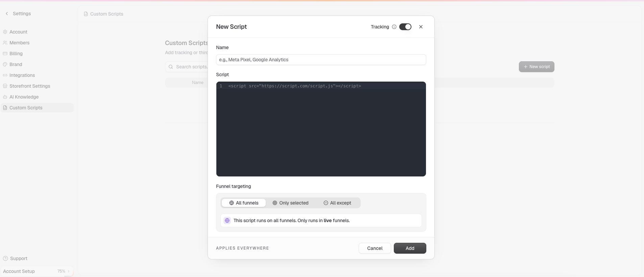644x277 pixels.
Task: Click the Account gear icon
Action: pos(5,32)
